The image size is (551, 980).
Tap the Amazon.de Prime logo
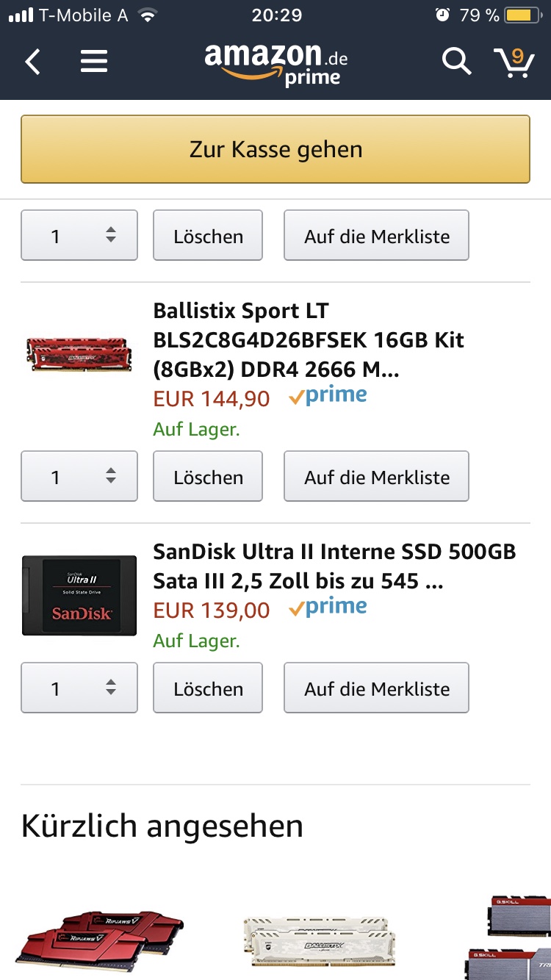[x=275, y=62]
